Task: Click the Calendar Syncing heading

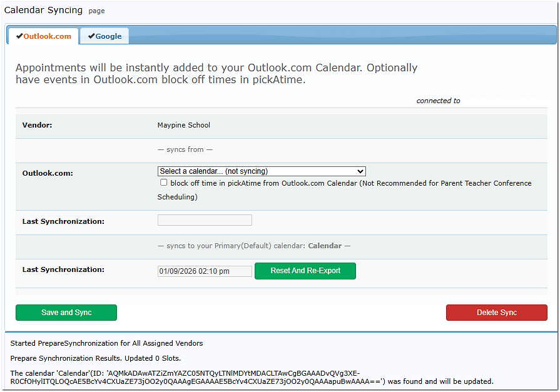Action: [x=43, y=10]
